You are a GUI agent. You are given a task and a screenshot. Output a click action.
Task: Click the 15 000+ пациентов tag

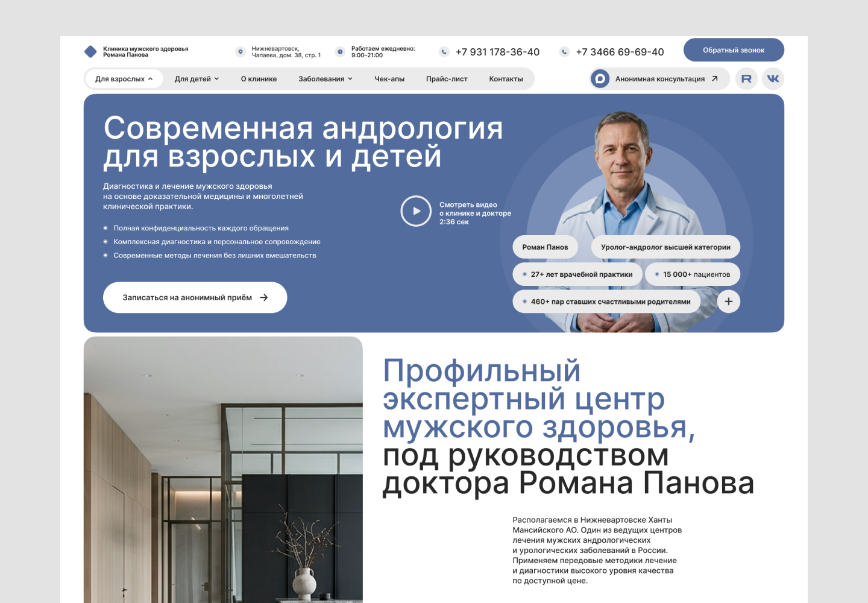693,274
